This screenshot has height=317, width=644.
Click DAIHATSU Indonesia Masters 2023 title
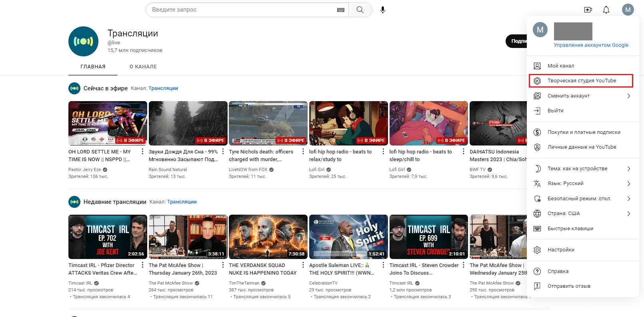[498, 156]
